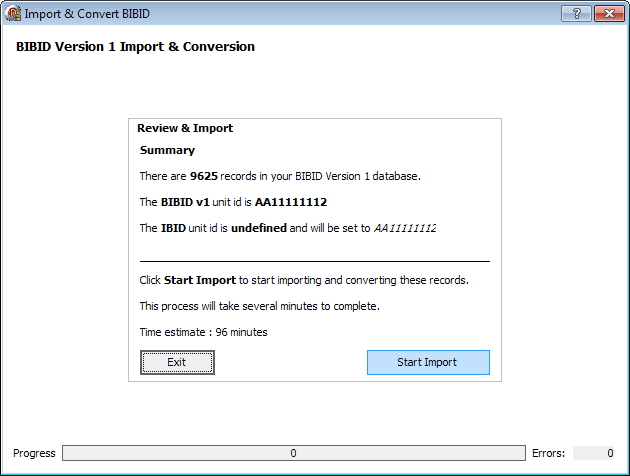
Task: Open help with the question mark button
Action: (x=575, y=13)
